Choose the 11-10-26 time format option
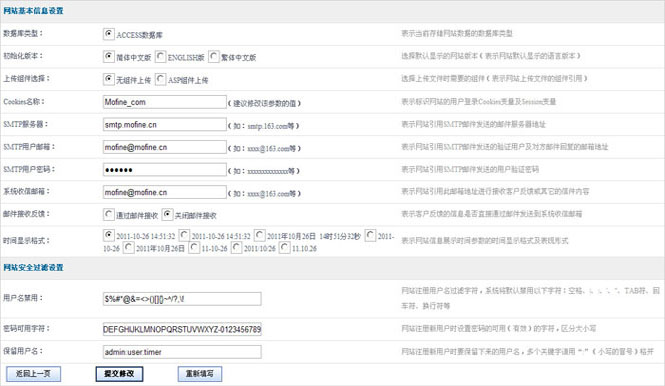This screenshot has width=665, height=386. [x=194, y=247]
